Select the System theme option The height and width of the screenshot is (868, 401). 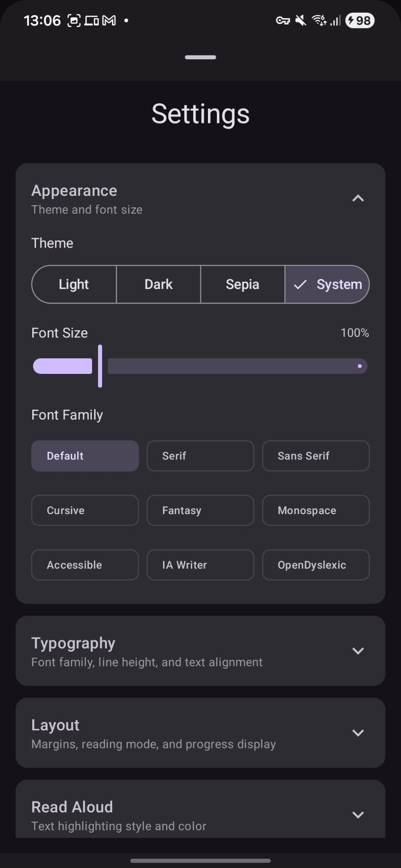[327, 284]
